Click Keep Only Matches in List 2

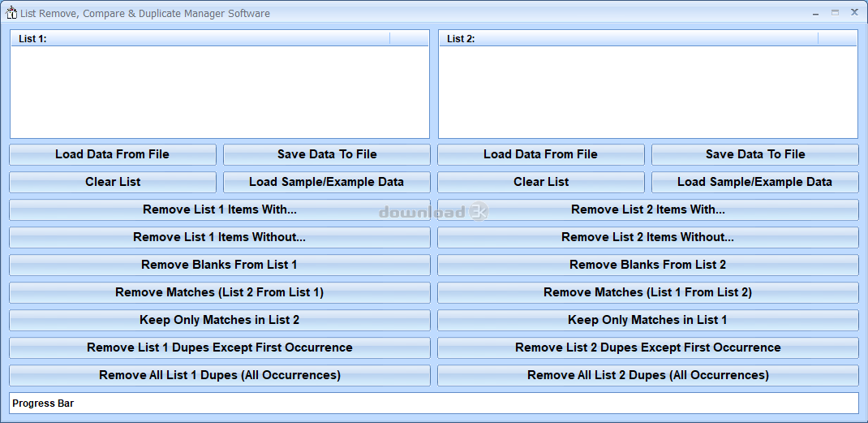(x=220, y=320)
